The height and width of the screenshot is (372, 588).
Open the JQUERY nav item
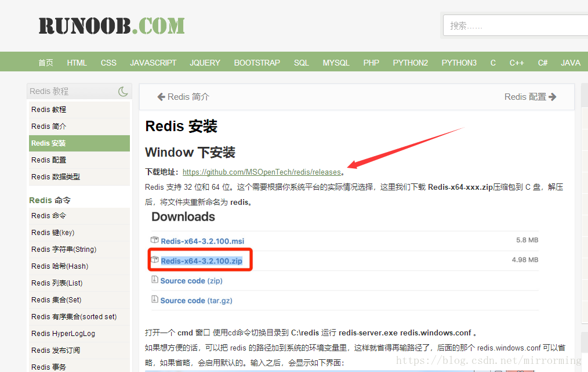click(x=205, y=63)
